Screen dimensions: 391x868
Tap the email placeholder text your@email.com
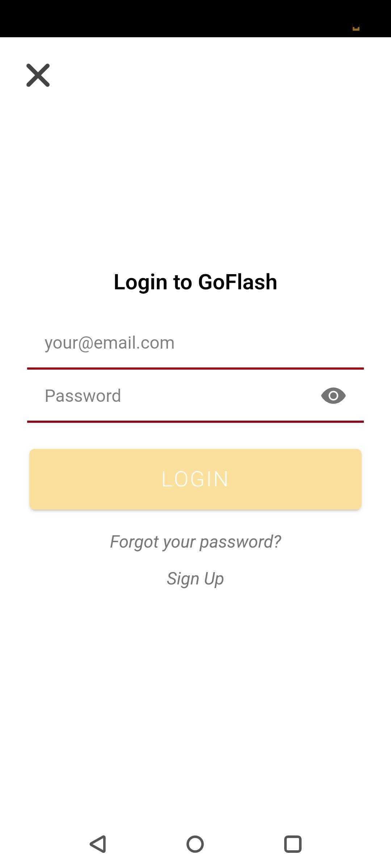coord(109,343)
